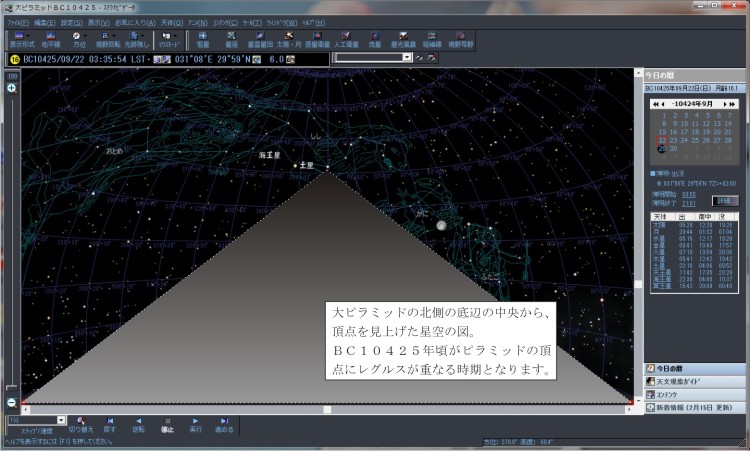Viewport: 750px width, 451px height.
Task: Toggle the 地平線 (horizon) toolbar icon
Action: point(50,38)
